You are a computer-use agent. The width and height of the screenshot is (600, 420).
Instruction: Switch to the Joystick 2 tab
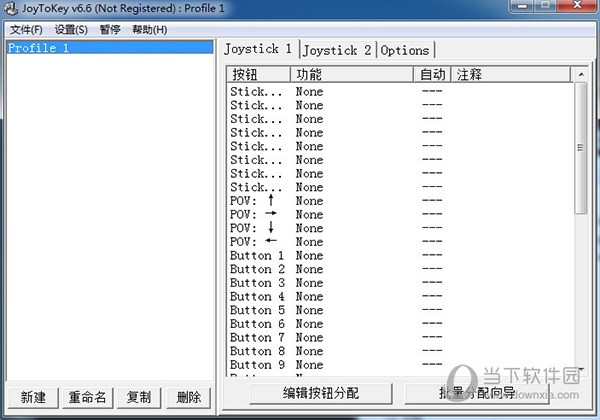tap(337, 50)
